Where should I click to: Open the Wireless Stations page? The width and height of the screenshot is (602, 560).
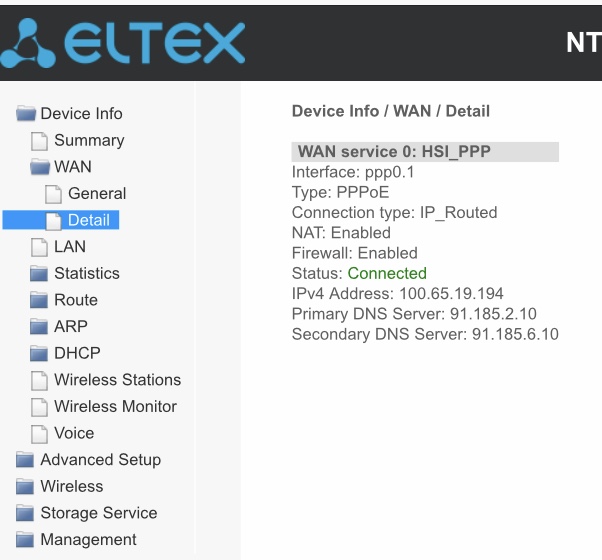[117, 380]
